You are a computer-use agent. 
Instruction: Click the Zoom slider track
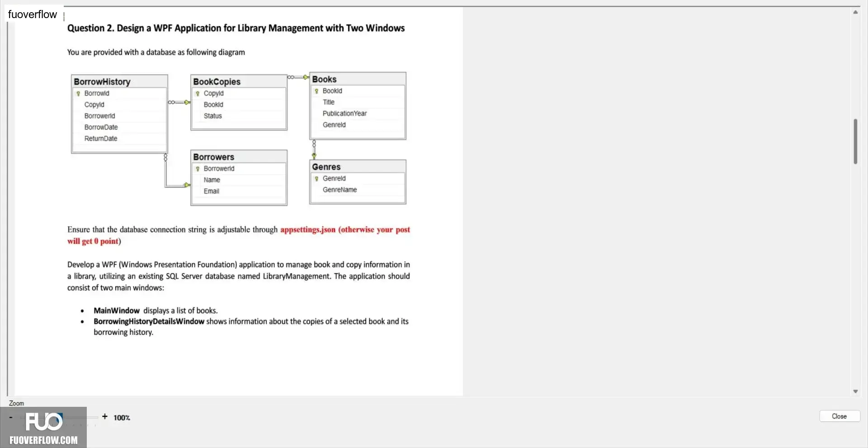click(58, 417)
